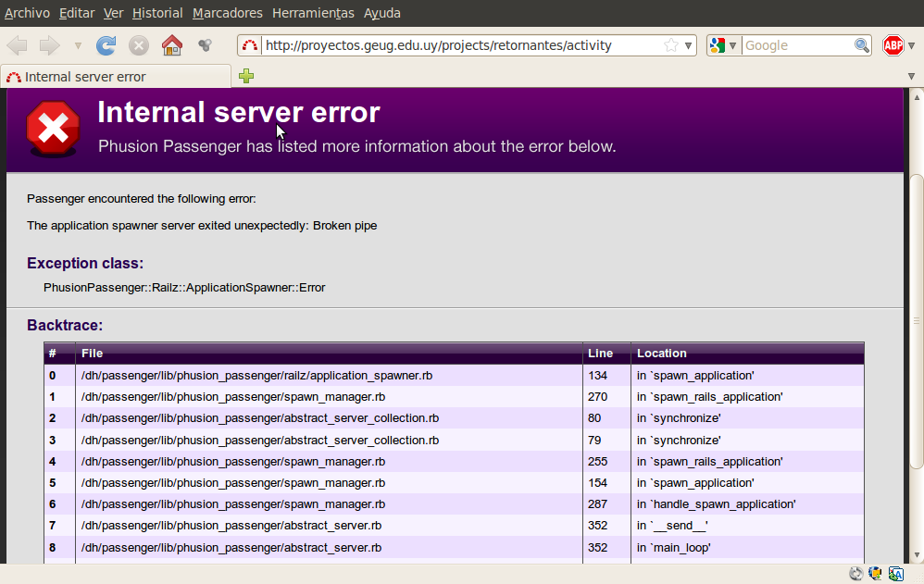The height and width of the screenshot is (584, 924).
Task: Click the Broken pipe error message
Action: click(202, 226)
